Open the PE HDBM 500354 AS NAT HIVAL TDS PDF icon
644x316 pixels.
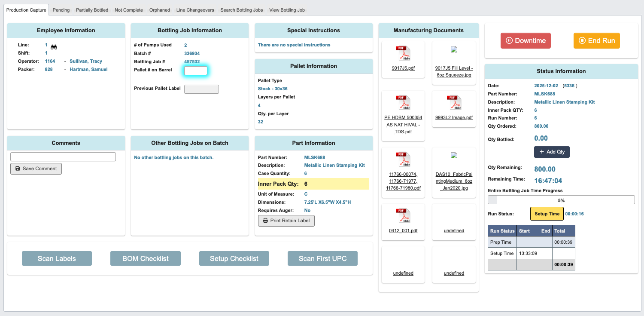pos(403,103)
